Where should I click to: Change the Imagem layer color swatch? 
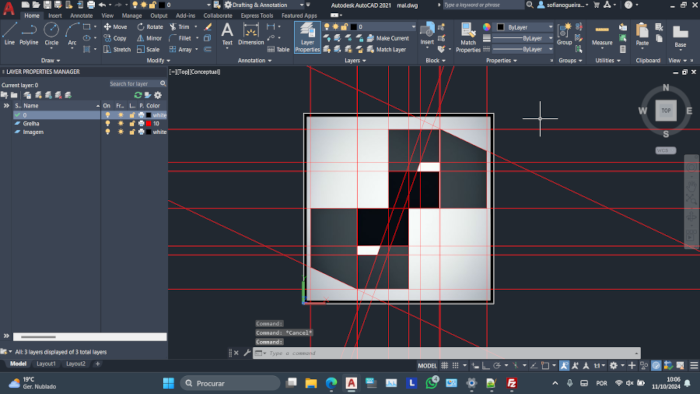tap(149, 132)
